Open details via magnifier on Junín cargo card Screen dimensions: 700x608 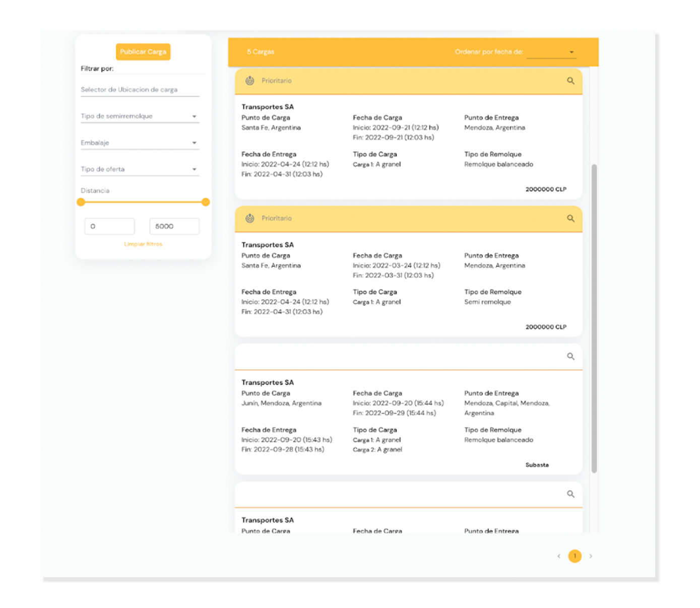(x=570, y=356)
